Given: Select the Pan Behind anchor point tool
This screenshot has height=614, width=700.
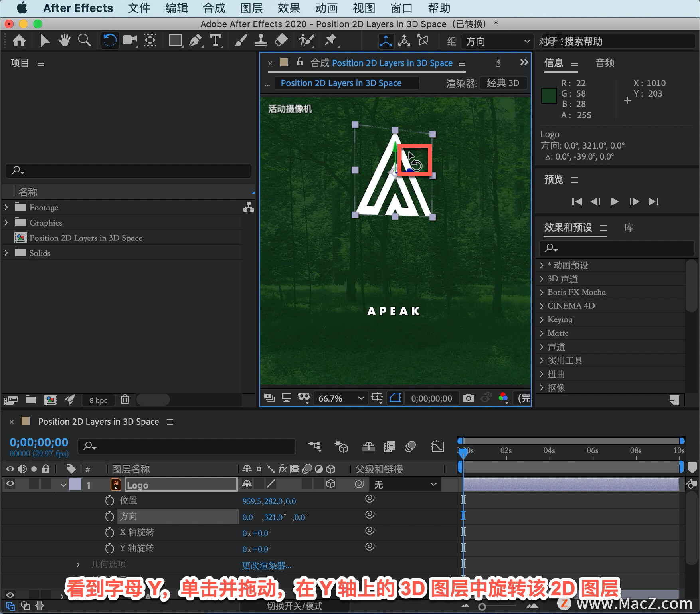Looking at the screenshot, I should point(150,40).
